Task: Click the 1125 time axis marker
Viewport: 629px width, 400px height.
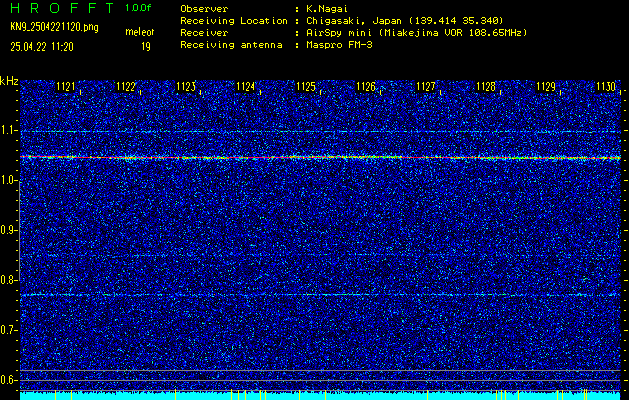Action: tap(306, 86)
